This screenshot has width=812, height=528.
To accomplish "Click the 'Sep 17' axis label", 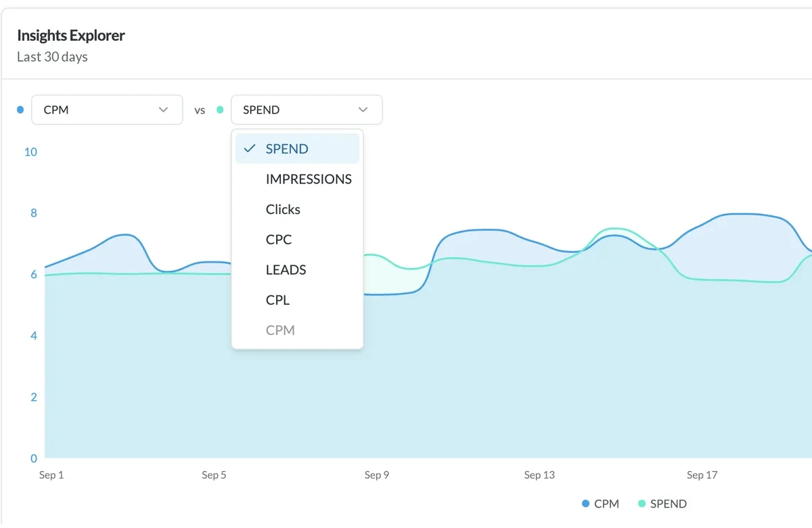I will point(702,475).
